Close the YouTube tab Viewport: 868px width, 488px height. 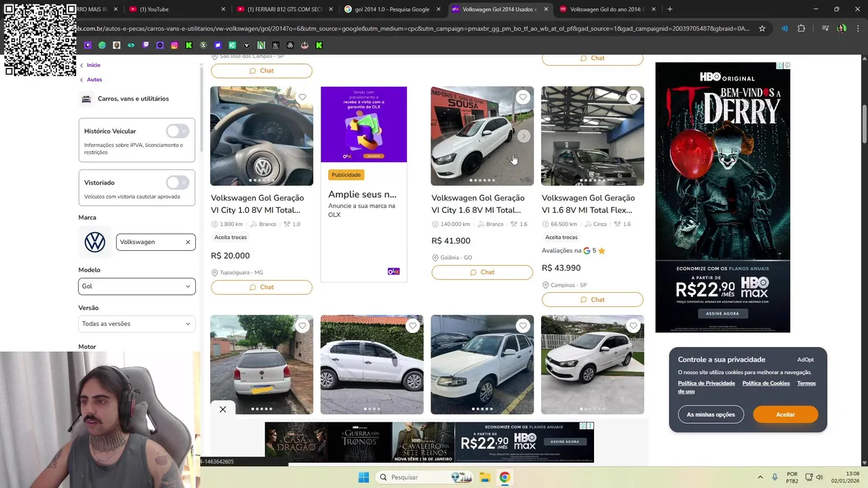(x=223, y=9)
